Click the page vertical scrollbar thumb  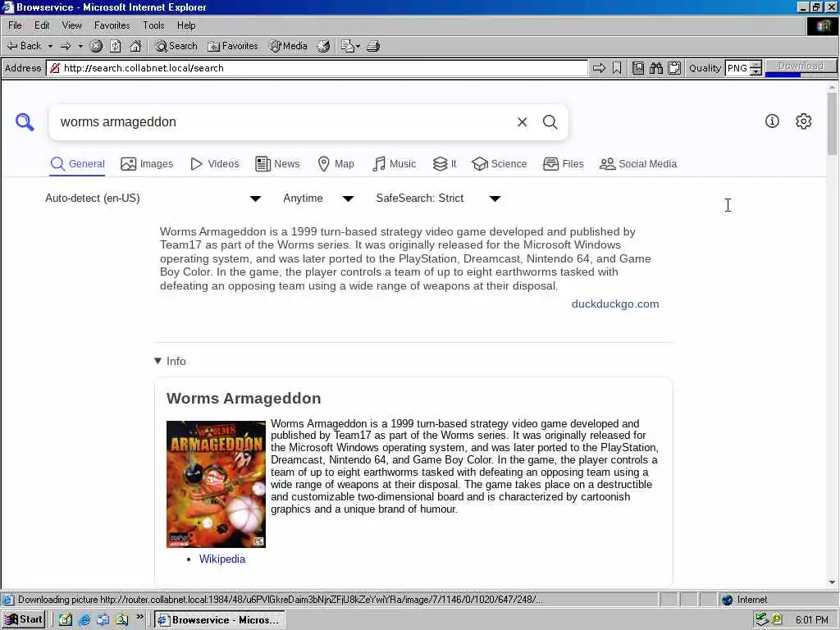click(x=832, y=124)
